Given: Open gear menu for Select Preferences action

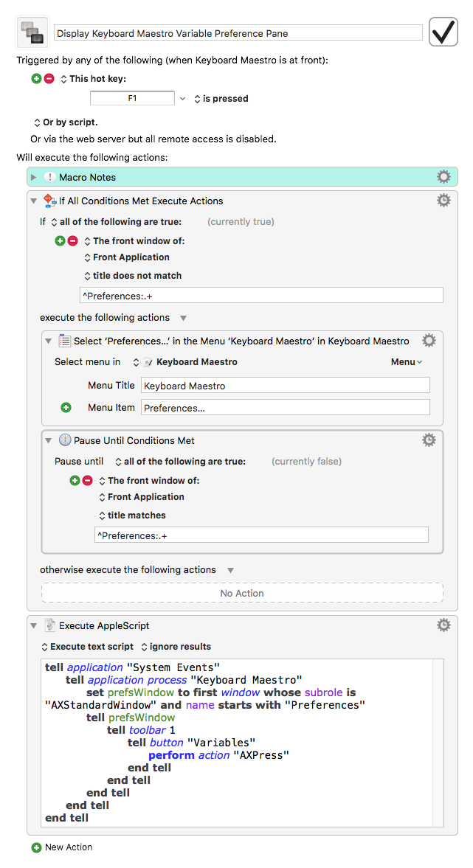Looking at the screenshot, I should click(429, 340).
